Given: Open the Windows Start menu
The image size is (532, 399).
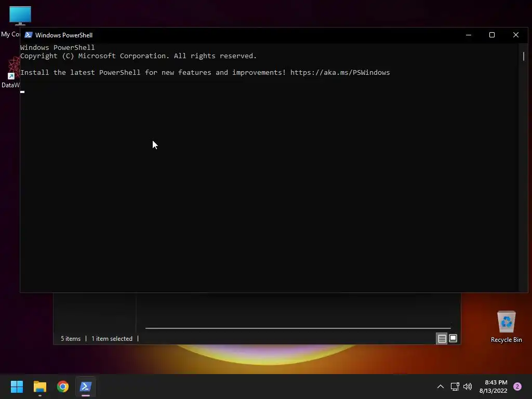Looking at the screenshot, I should click(17, 387).
